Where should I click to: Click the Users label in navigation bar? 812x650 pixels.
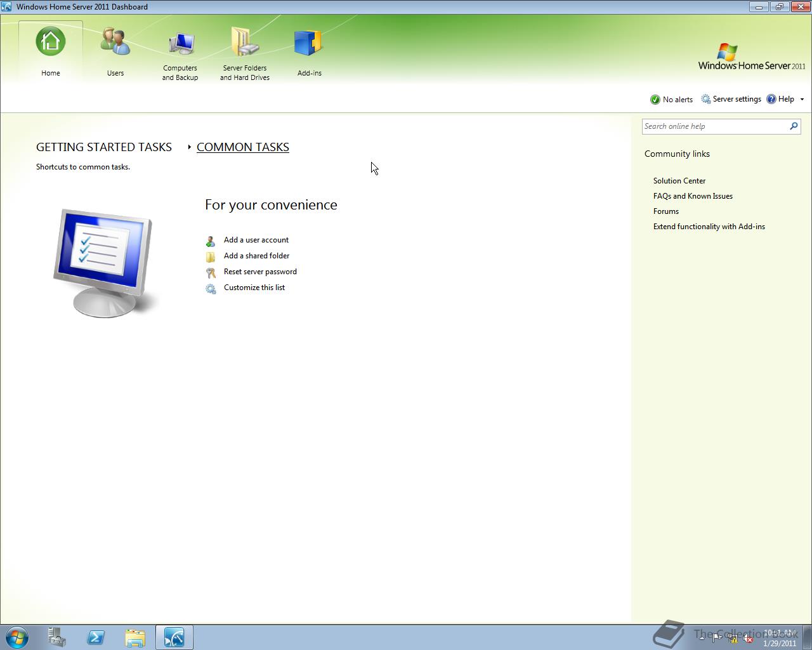115,73
